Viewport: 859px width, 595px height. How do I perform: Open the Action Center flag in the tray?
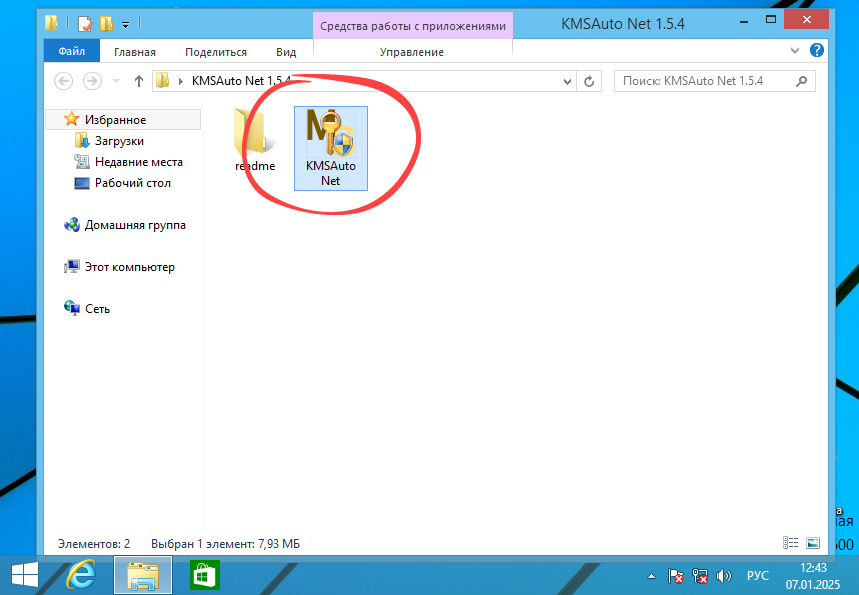click(675, 576)
